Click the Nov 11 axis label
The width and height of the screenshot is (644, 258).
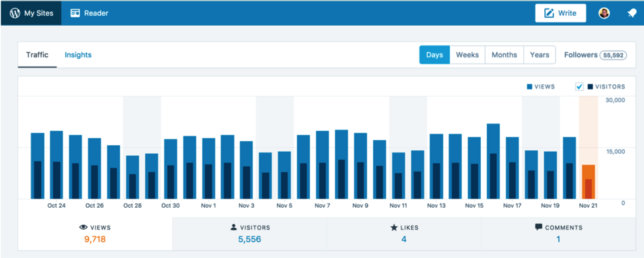click(398, 206)
